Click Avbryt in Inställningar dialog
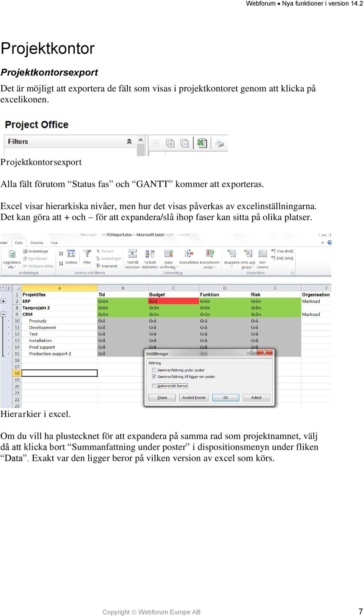The height and width of the screenshot is (616, 364). (x=256, y=398)
